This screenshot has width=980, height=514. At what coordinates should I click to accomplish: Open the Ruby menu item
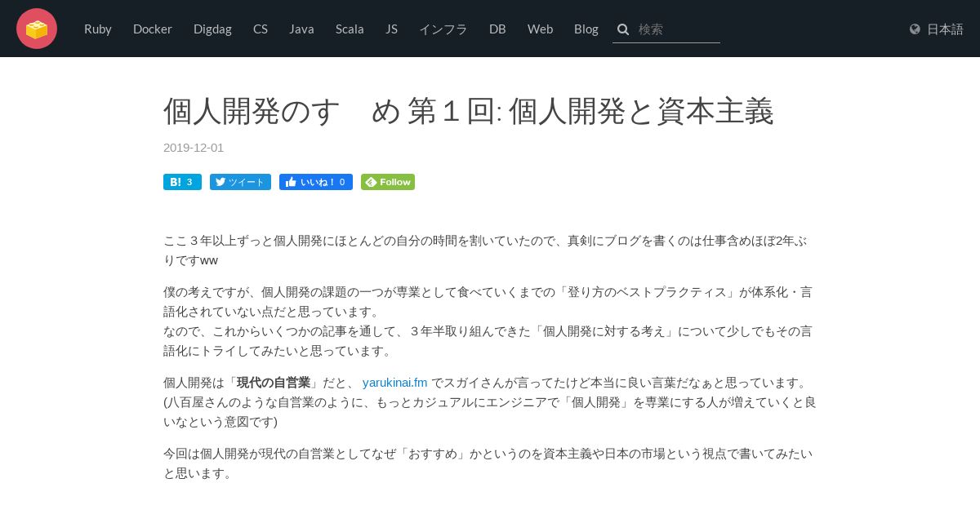pos(98,29)
